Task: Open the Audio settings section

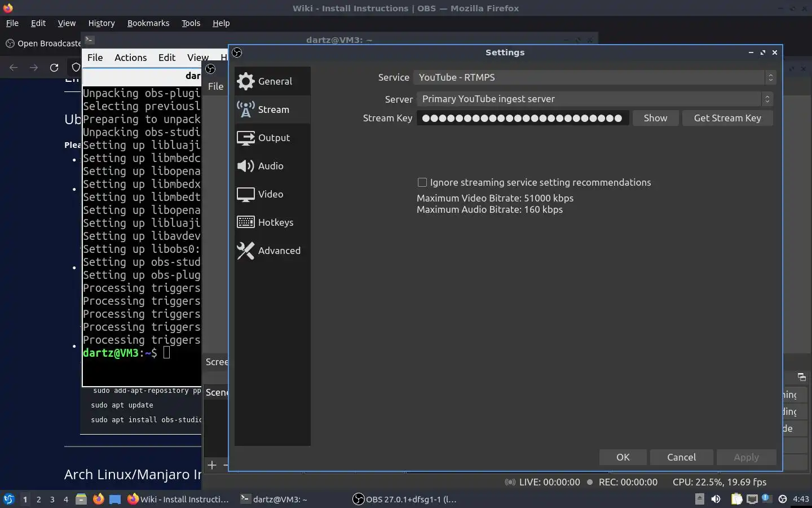Action: tap(272, 166)
